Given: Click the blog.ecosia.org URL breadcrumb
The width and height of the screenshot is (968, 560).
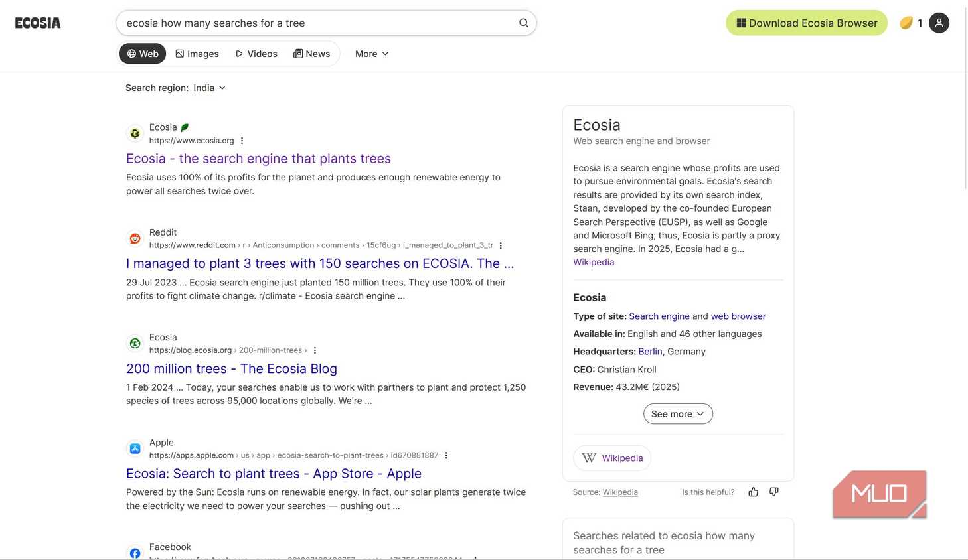Looking at the screenshot, I should click(x=228, y=350).
